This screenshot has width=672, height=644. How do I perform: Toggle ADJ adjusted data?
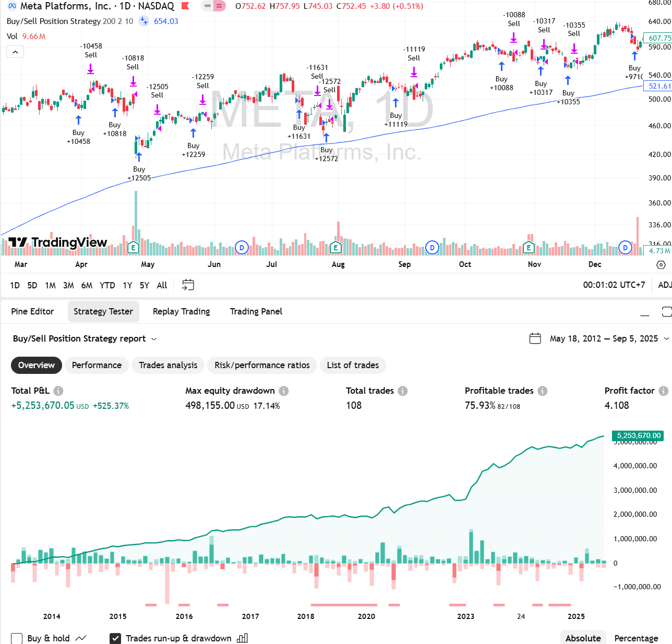click(664, 285)
